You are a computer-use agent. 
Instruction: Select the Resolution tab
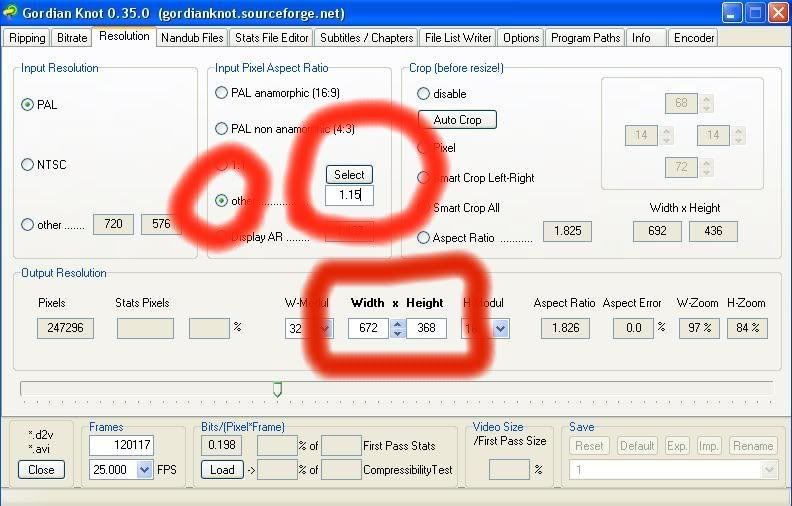[x=124, y=36]
